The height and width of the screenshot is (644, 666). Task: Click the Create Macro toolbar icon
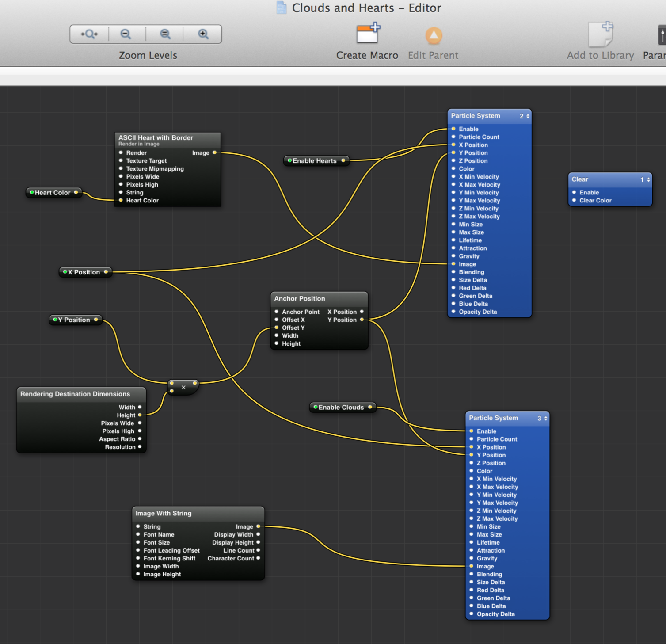368,34
